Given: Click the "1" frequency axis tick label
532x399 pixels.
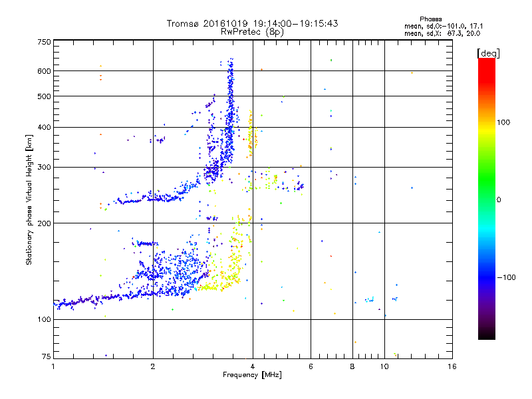Looking at the screenshot, I should pos(53,366).
